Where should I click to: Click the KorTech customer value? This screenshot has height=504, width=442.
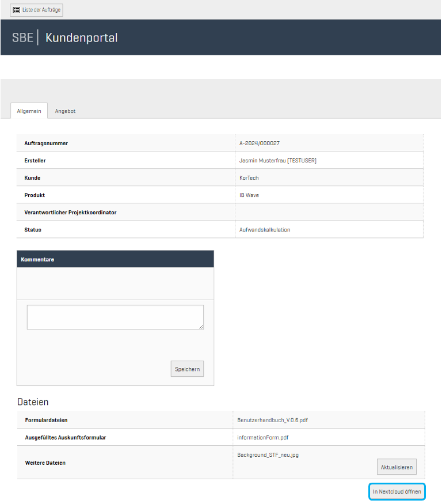pos(249,177)
